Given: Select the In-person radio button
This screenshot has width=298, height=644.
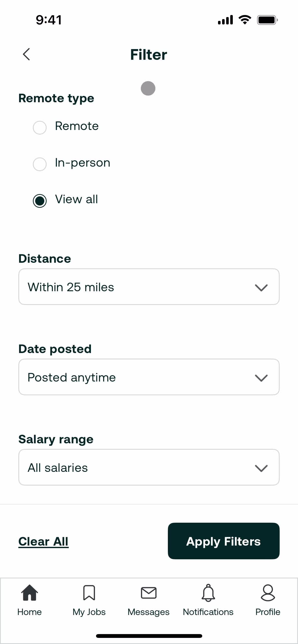Looking at the screenshot, I should [40, 164].
